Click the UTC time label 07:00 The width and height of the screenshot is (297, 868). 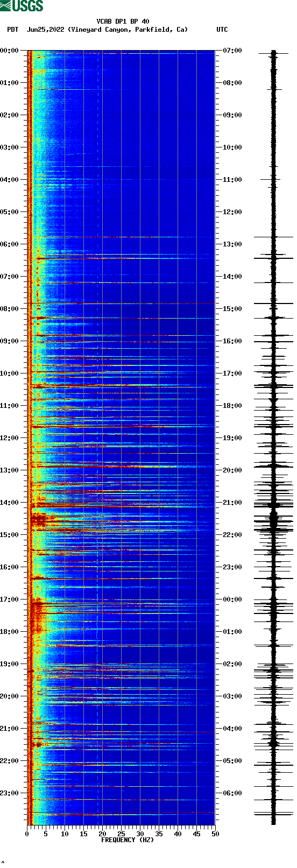pyautogui.click(x=232, y=51)
